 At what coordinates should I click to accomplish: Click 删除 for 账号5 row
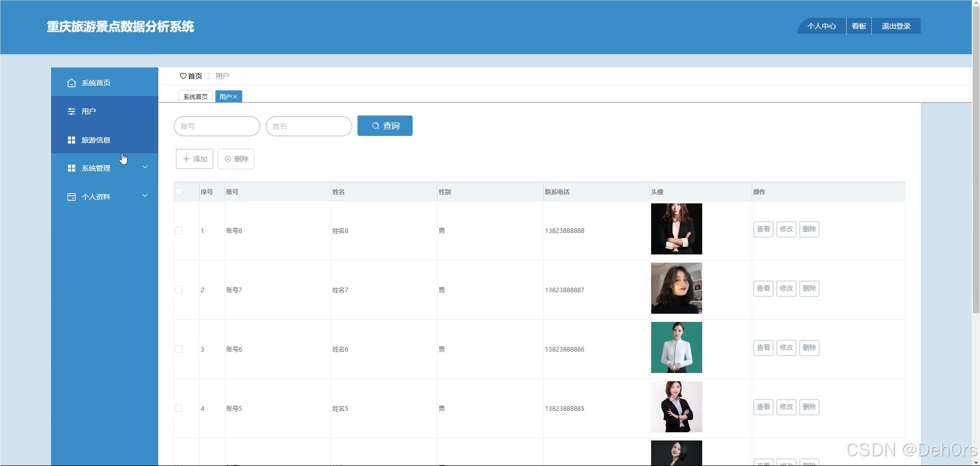(809, 407)
